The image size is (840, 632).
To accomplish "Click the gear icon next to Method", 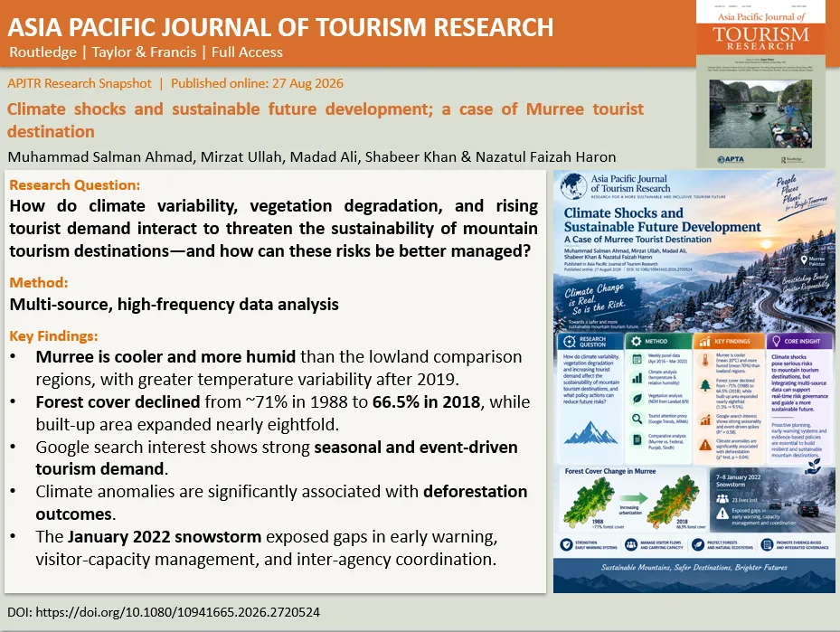I will coord(636,341).
